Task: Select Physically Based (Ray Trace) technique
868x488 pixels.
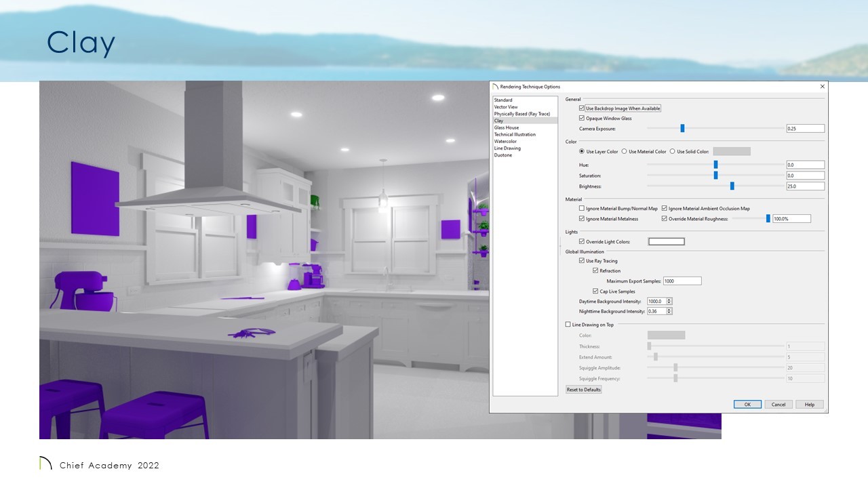Action: (x=521, y=114)
